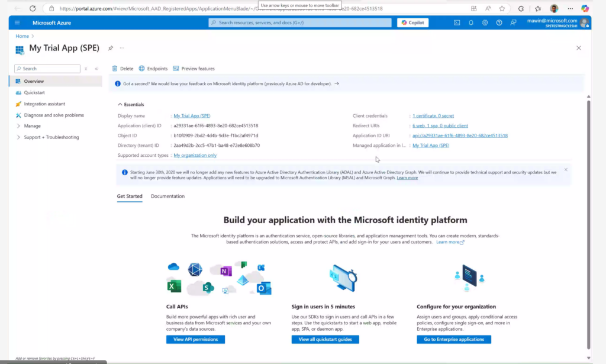The height and width of the screenshot is (364, 606).
Task: Focus the Azure global search box
Action: pos(300,23)
